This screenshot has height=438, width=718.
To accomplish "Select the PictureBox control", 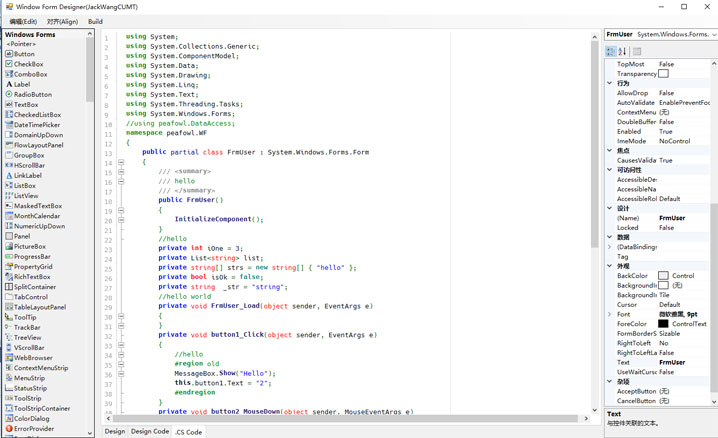I will tap(26, 246).
